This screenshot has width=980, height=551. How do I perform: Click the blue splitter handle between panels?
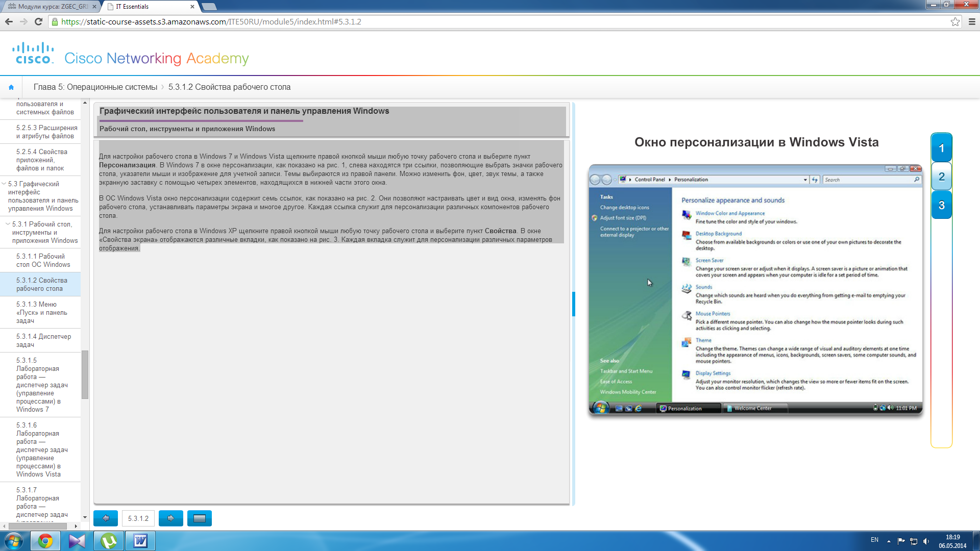tap(574, 304)
